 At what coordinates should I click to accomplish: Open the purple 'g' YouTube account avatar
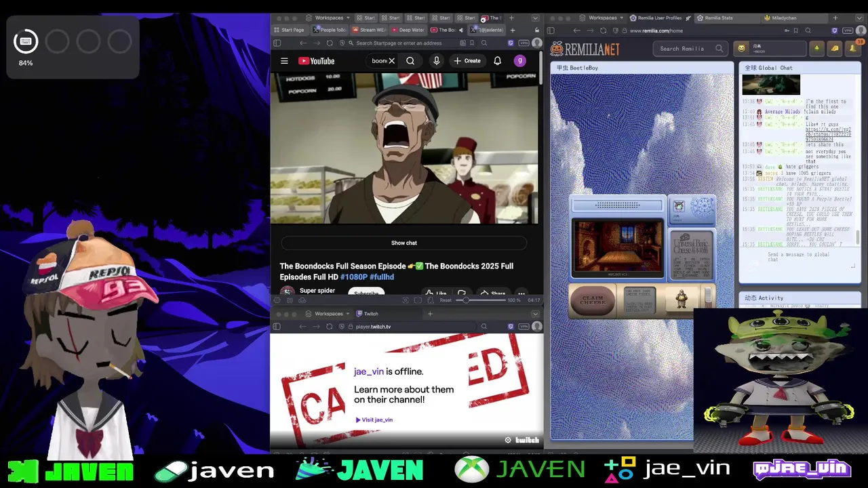[520, 61]
